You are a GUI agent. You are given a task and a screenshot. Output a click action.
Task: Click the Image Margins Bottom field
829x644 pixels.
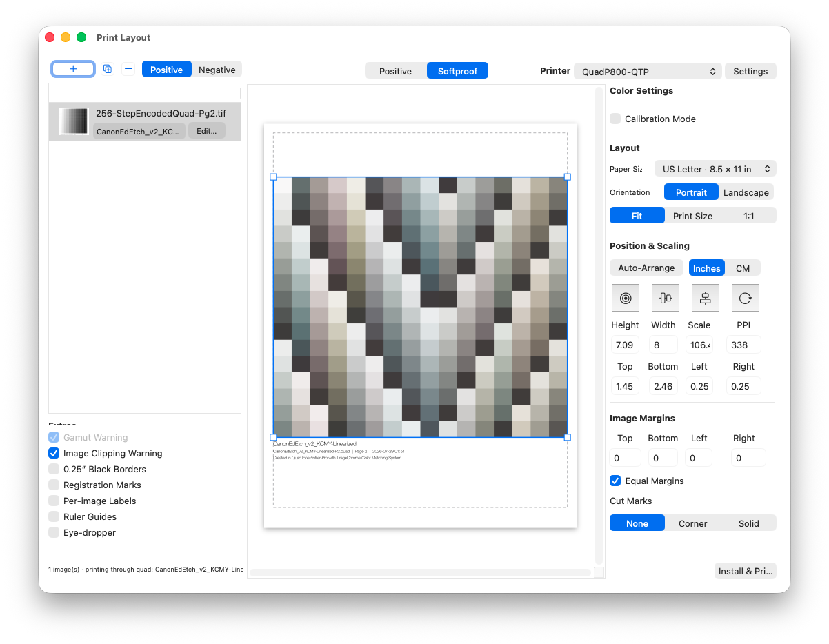pyautogui.click(x=663, y=458)
